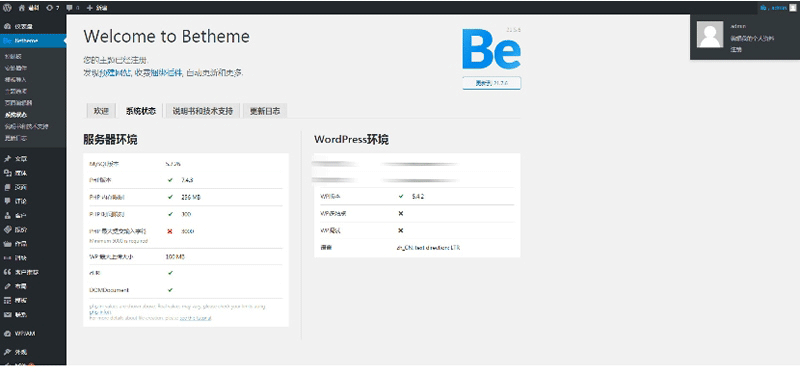Click the 服务器环境 heading
This screenshot has height=374, width=800.
[x=110, y=139]
